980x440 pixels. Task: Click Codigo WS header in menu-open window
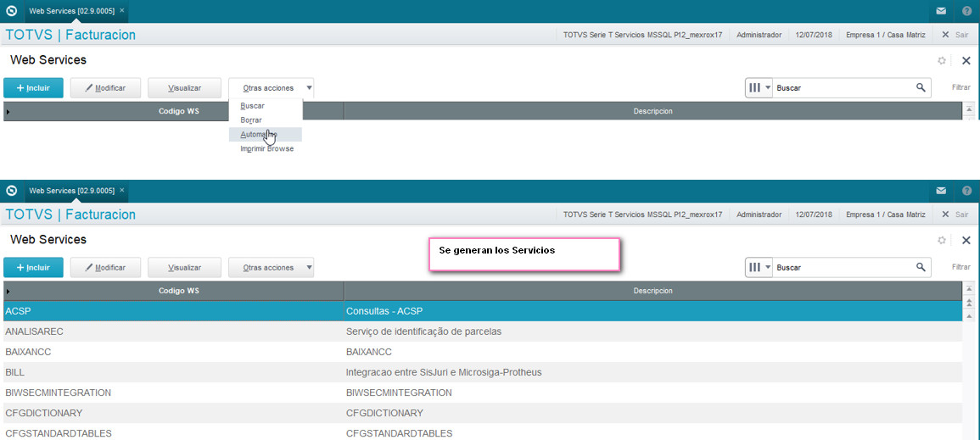179,111
